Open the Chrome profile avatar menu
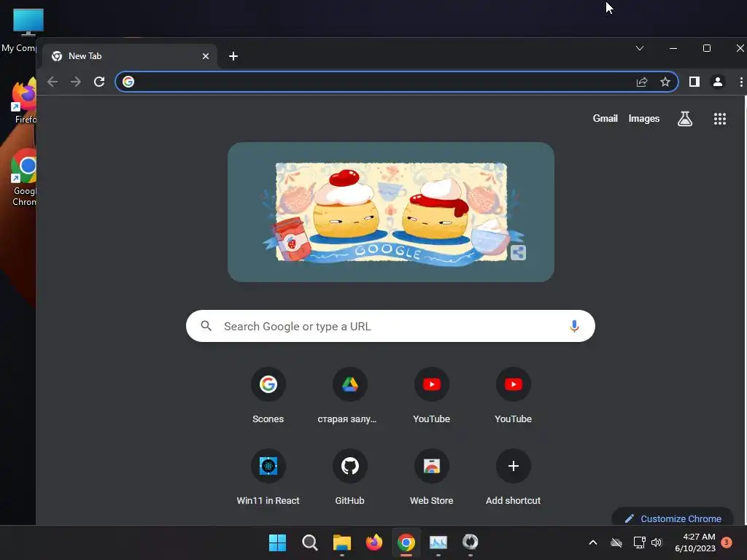The height and width of the screenshot is (560, 747). pyautogui.click(x=718, y=82)
